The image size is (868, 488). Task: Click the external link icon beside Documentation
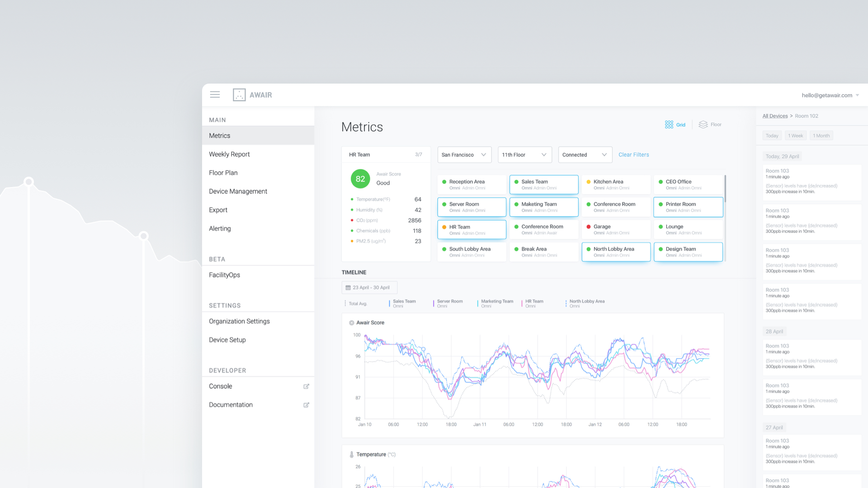click(x=307, y=405)
